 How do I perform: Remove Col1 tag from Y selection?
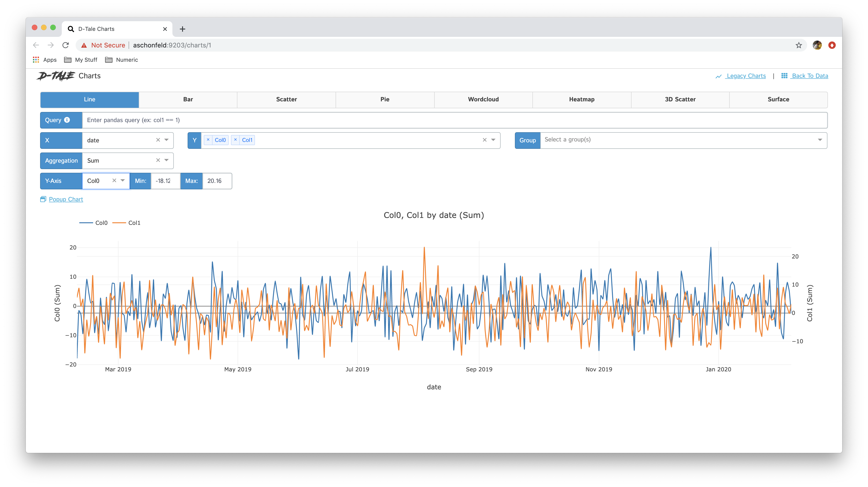235,140
